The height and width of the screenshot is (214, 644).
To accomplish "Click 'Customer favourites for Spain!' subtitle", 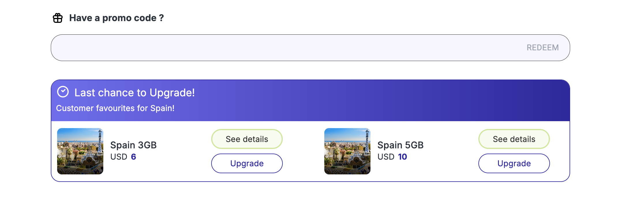I will coord(115,108).
